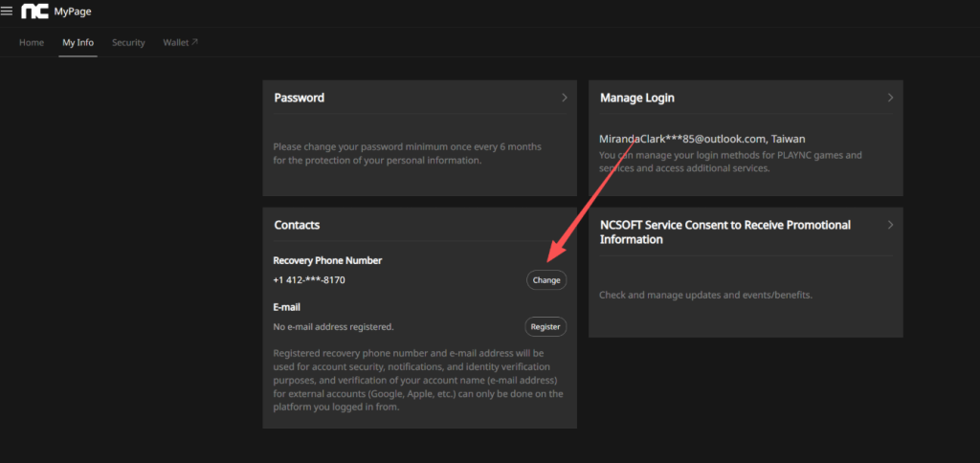
Task: Open NCSOFT Service Consent to Receive Promotional Information
Action: (724, 231)
